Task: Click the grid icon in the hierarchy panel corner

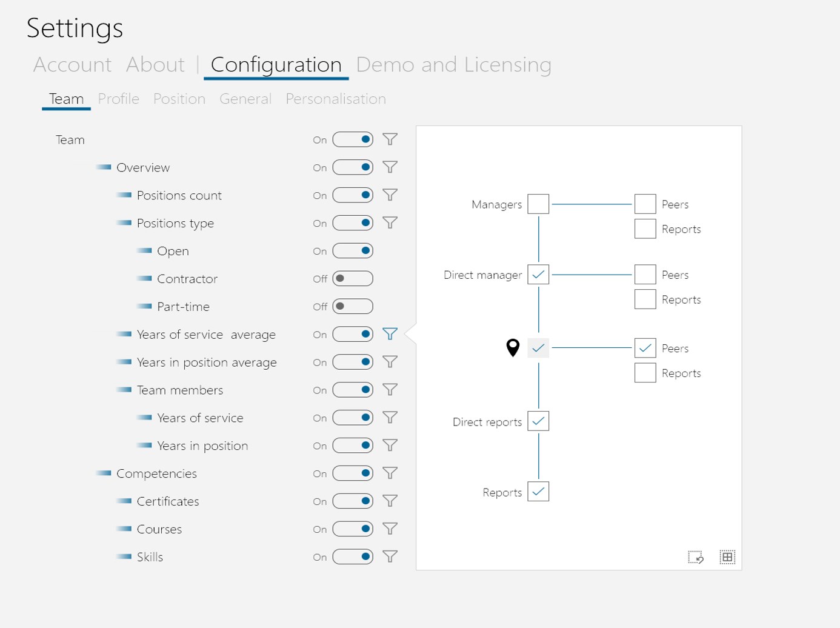Action: [x=727, y=557]
